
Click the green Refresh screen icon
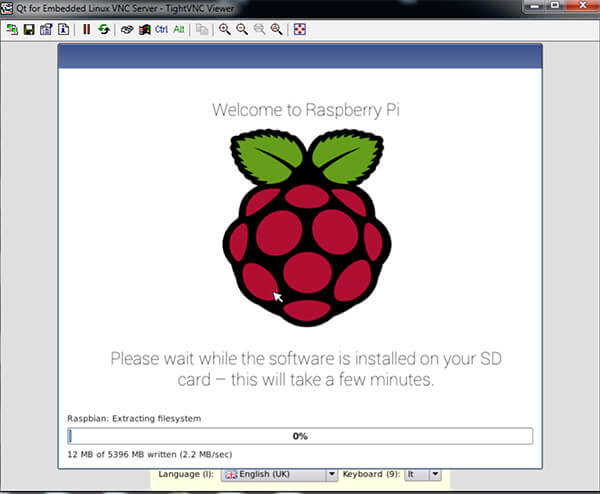104,29
